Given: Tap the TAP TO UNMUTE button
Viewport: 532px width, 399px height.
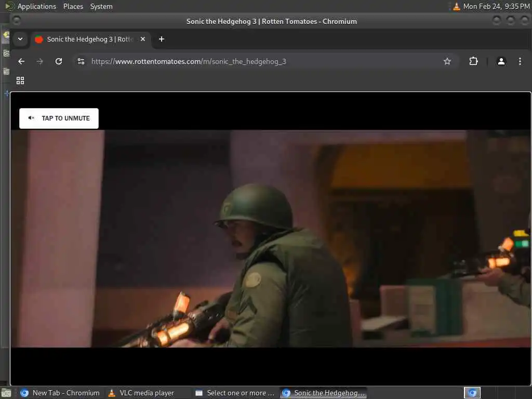Looking at the screenshot, I should click(x=59, y=118).
